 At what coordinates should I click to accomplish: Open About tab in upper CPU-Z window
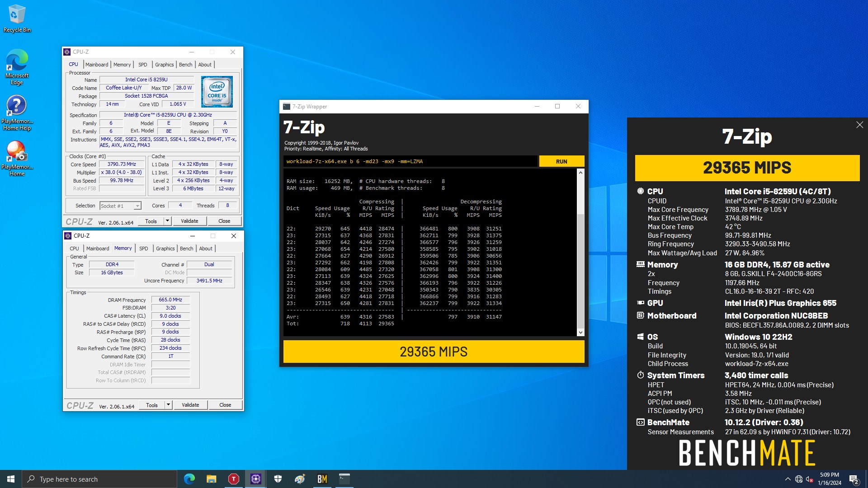[x=205, y=65]
